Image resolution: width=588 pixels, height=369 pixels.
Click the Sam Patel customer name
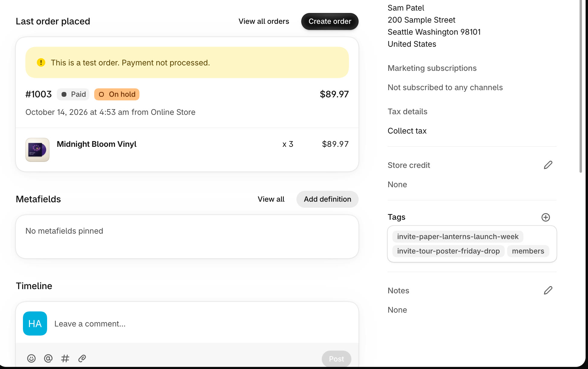pos(406,8)
